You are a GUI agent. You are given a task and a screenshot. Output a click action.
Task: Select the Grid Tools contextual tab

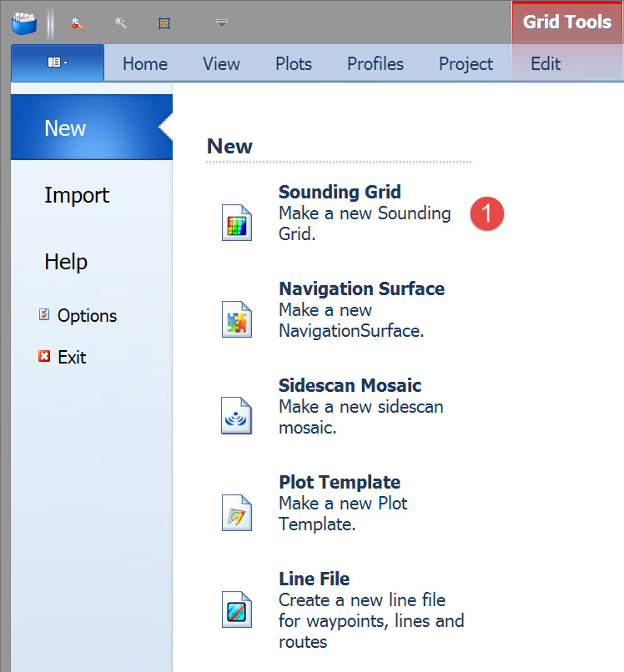(566, 23)
